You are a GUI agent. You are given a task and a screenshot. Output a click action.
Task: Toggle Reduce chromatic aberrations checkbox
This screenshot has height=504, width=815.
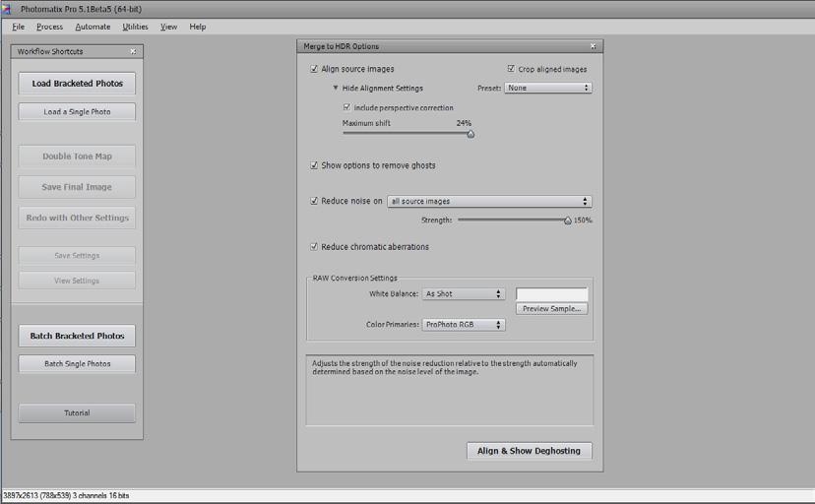(314, 247)
